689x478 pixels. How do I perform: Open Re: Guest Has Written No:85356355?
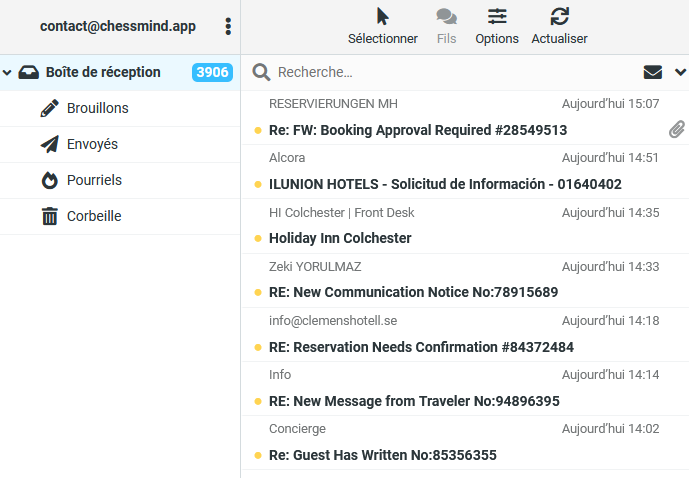(383, 456)
